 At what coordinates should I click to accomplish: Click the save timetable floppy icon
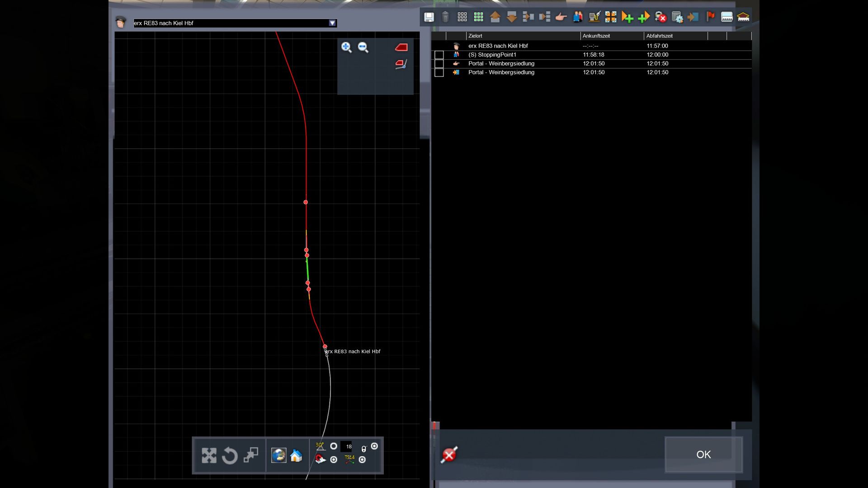click(429, 17)
